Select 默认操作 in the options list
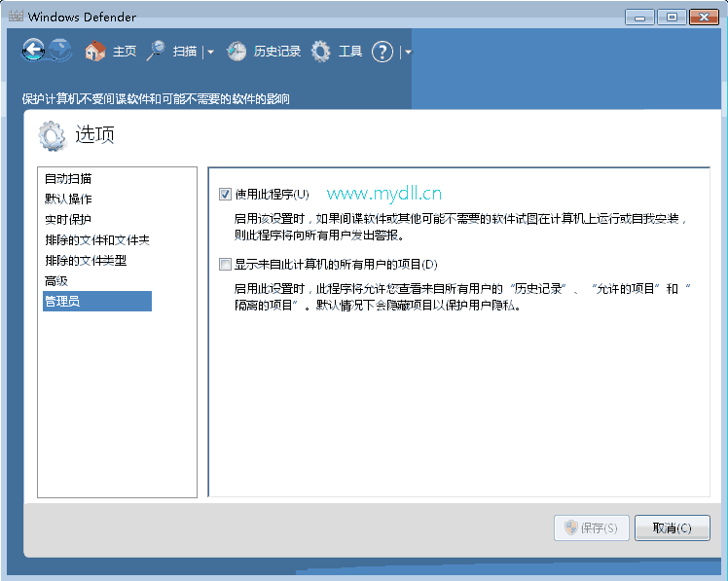The height and width of the screenshot is (581, 728). tap(68, 199)
